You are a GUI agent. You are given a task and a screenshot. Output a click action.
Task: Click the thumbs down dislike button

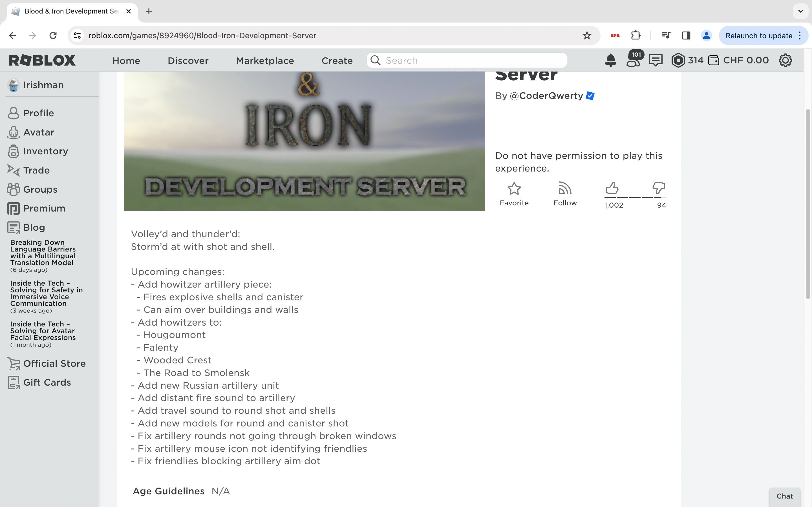[x=658, y=188]
